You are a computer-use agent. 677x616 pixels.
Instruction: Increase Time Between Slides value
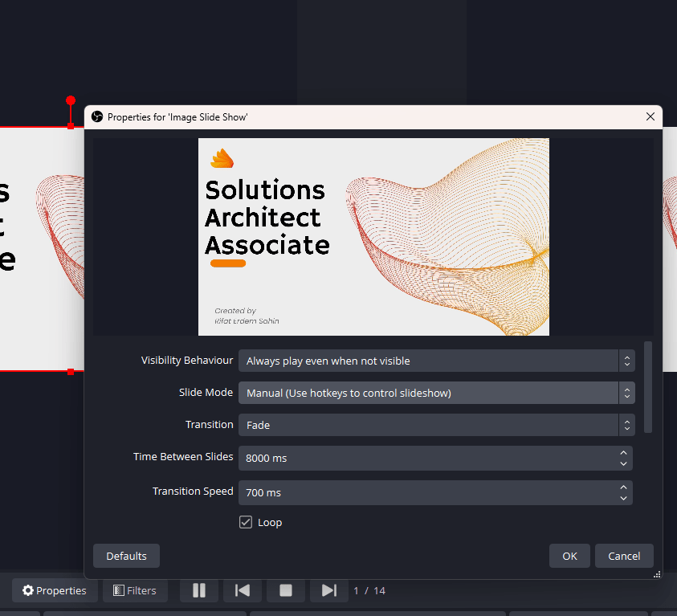tap(623, 453)
